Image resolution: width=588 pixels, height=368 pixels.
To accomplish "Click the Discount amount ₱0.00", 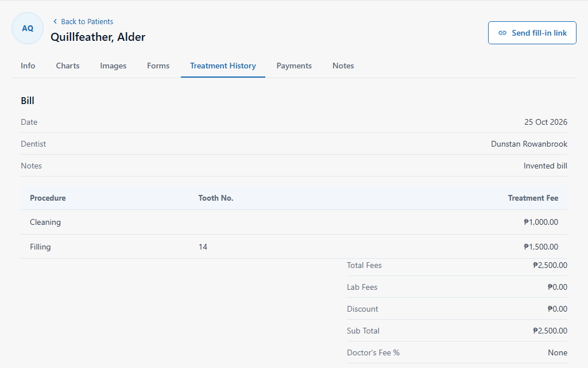I will 557,309.
